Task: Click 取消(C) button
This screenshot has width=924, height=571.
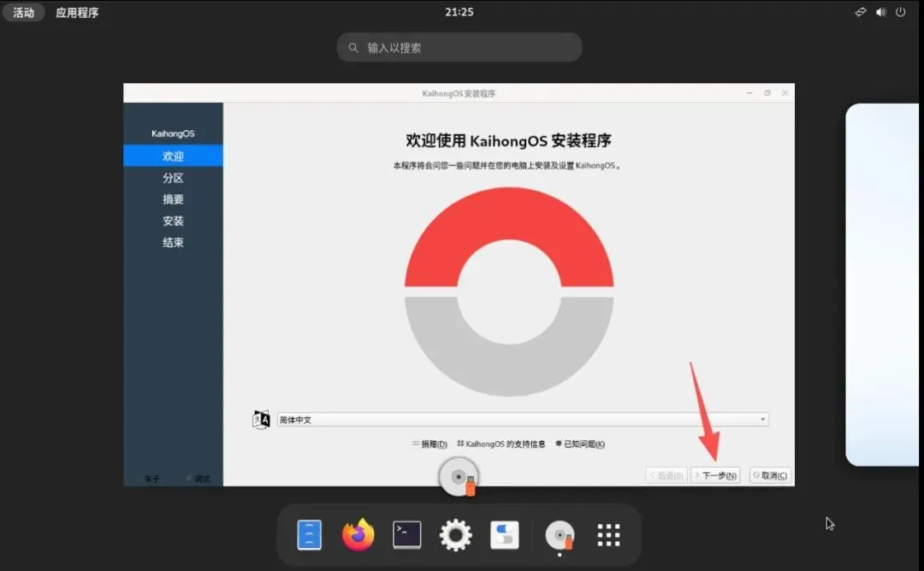Action: coord(770,475)
